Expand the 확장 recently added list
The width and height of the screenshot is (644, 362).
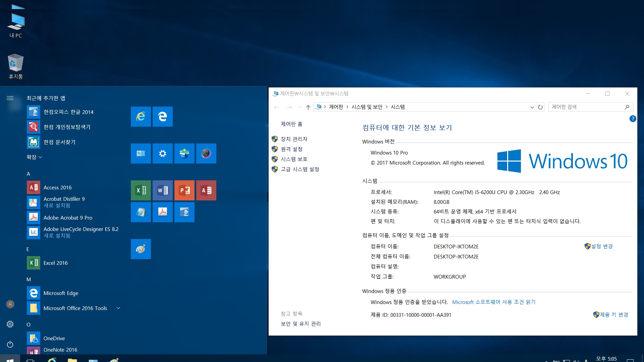(34, 157)
